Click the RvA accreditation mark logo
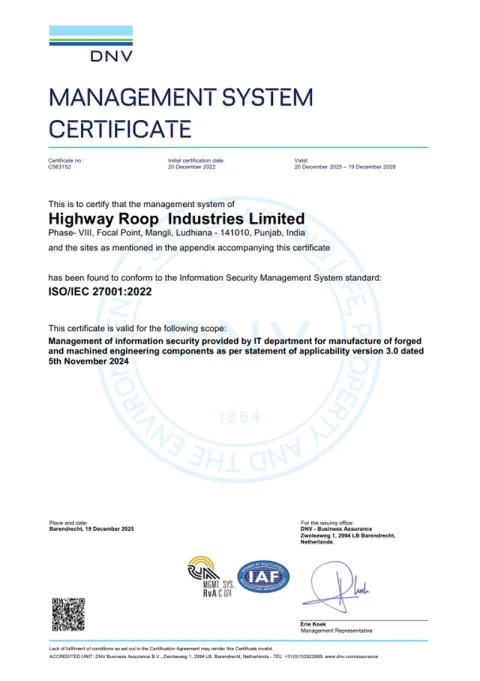This screenshot has height=681, width=480. pyautogui.click(x=210, y=576)
